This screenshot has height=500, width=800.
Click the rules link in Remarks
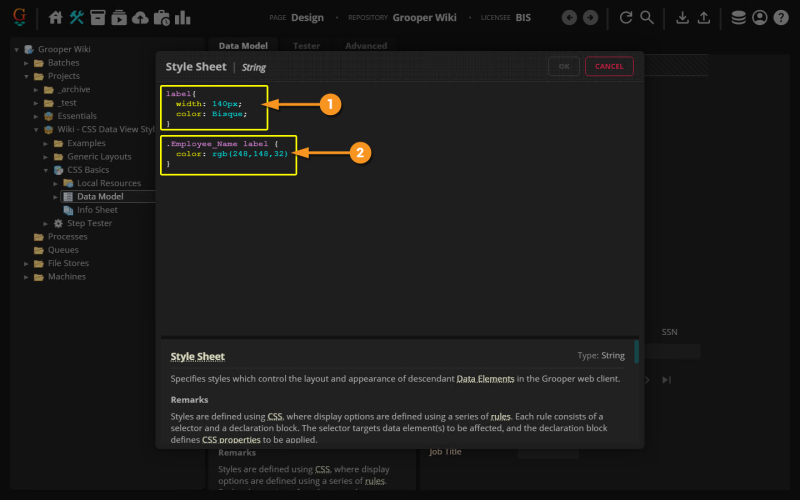tap(501, 416)
